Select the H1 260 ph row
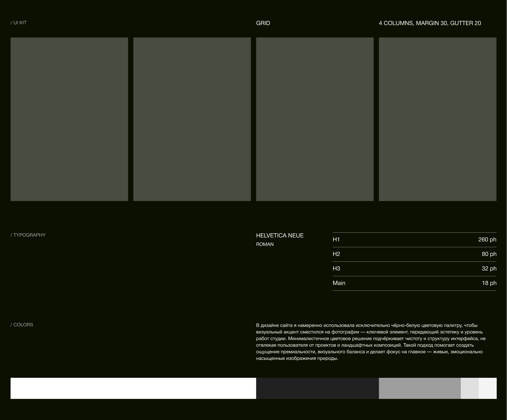 coord(414,240)
